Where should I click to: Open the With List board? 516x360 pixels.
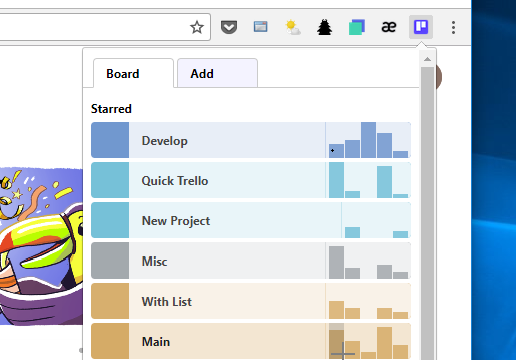251,301
